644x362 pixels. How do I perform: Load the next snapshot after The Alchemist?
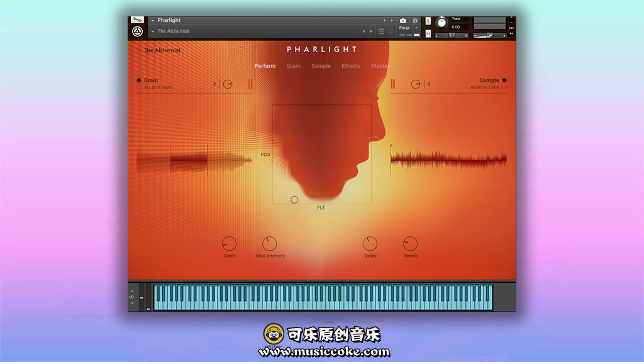click(x=371, y=31)
